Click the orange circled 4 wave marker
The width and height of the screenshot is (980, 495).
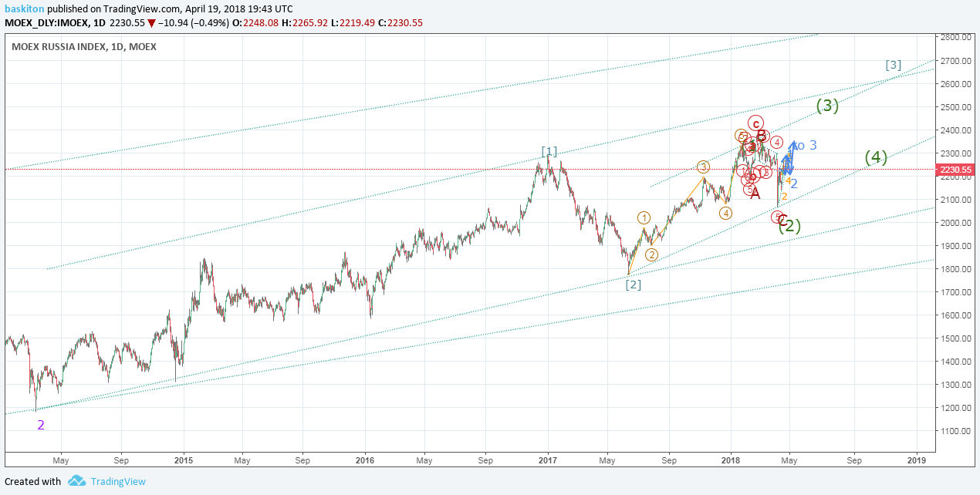pos(725,213)
